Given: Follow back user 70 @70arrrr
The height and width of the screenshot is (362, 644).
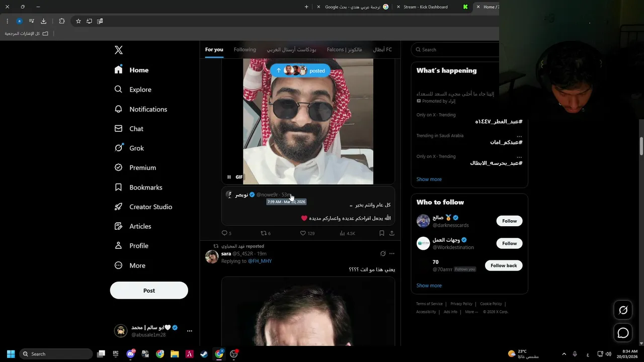Looking at the screenshot, I should [504, 265].
